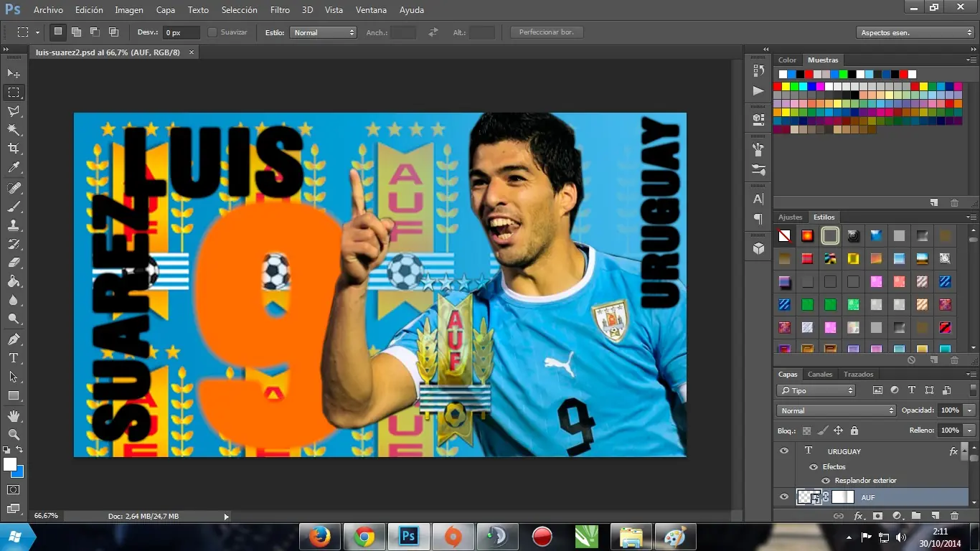Open the Filtro menu

(x=280, y=10)
